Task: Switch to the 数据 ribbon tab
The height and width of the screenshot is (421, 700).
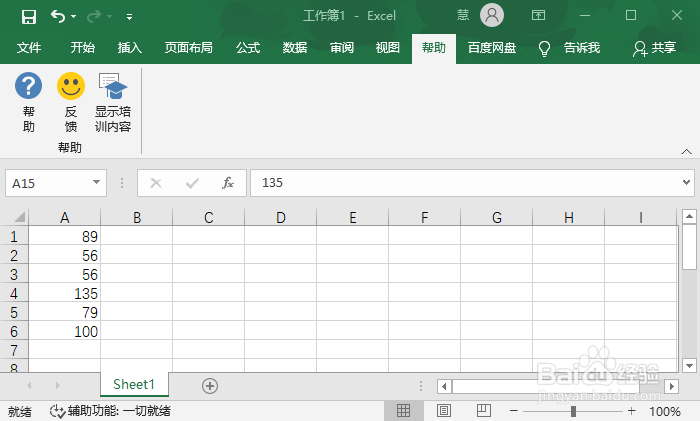Action: click(295, 47)
